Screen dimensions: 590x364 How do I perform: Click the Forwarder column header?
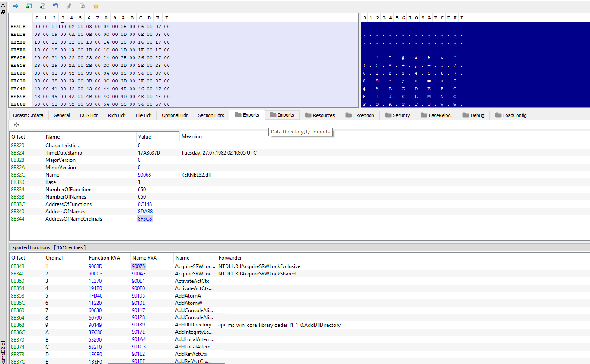pos(230,258)
